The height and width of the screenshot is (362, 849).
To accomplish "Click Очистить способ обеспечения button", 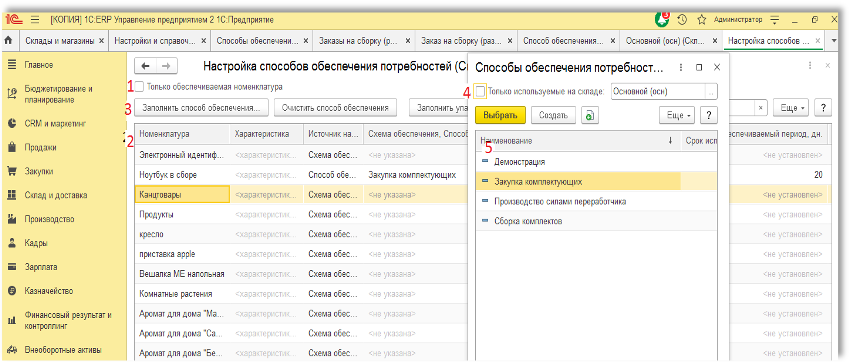I will click(336, 107).
